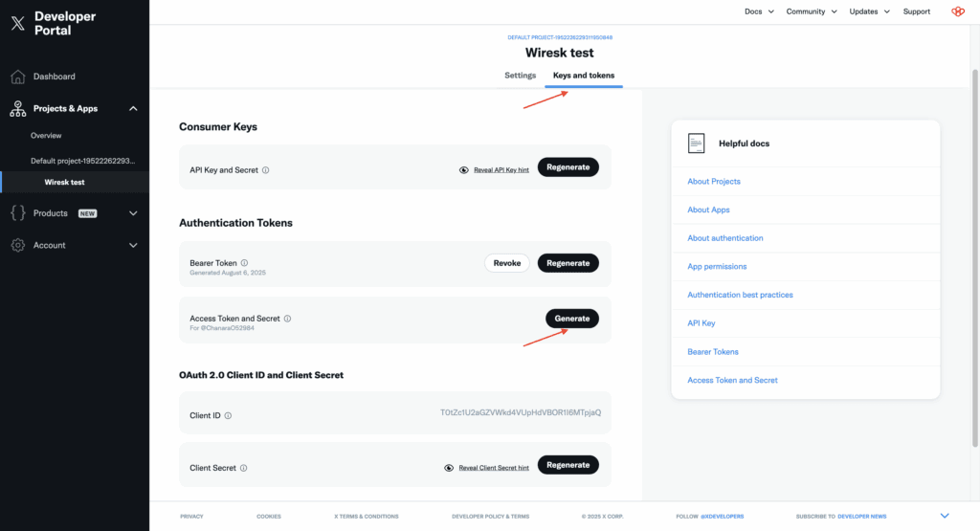
Task: Click the Helpful docs document icon
Action: (697, 144)
